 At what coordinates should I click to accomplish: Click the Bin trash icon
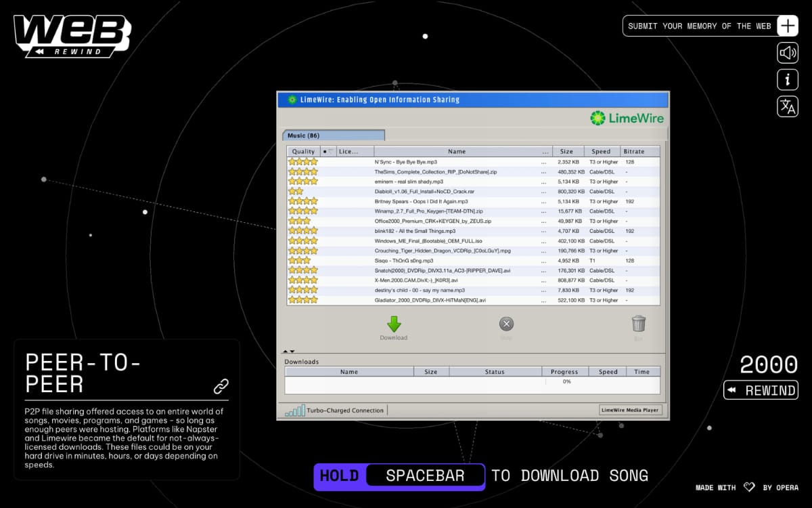pos(639,324)
